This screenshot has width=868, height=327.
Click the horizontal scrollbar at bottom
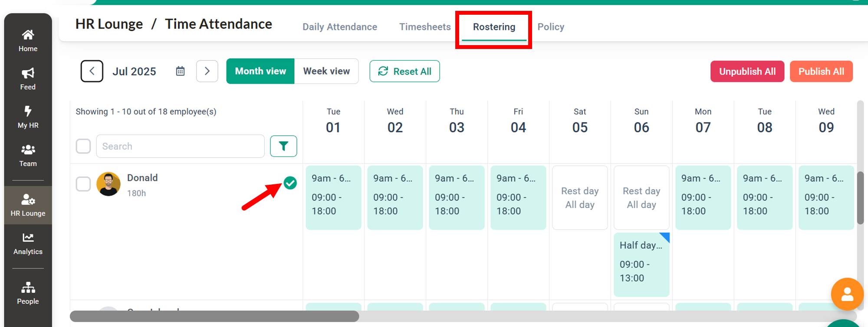pyautogui.click(x=214, y=317)
